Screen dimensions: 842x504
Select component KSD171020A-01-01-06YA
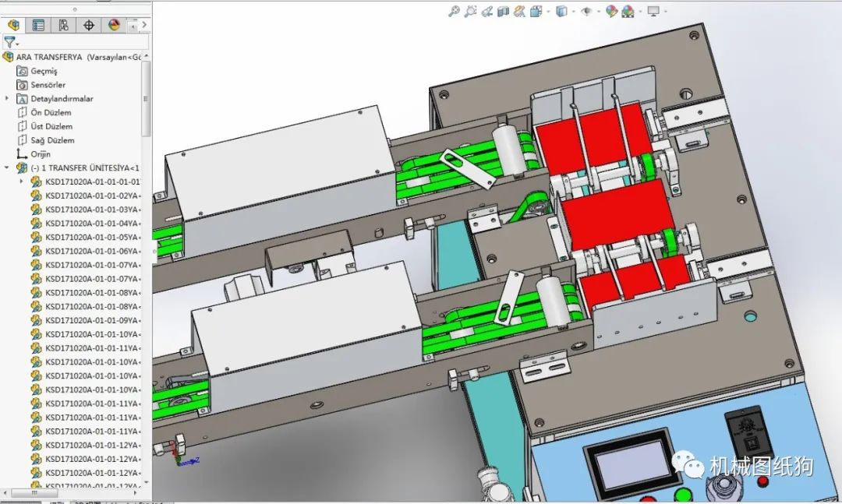(x=86, y=251)
